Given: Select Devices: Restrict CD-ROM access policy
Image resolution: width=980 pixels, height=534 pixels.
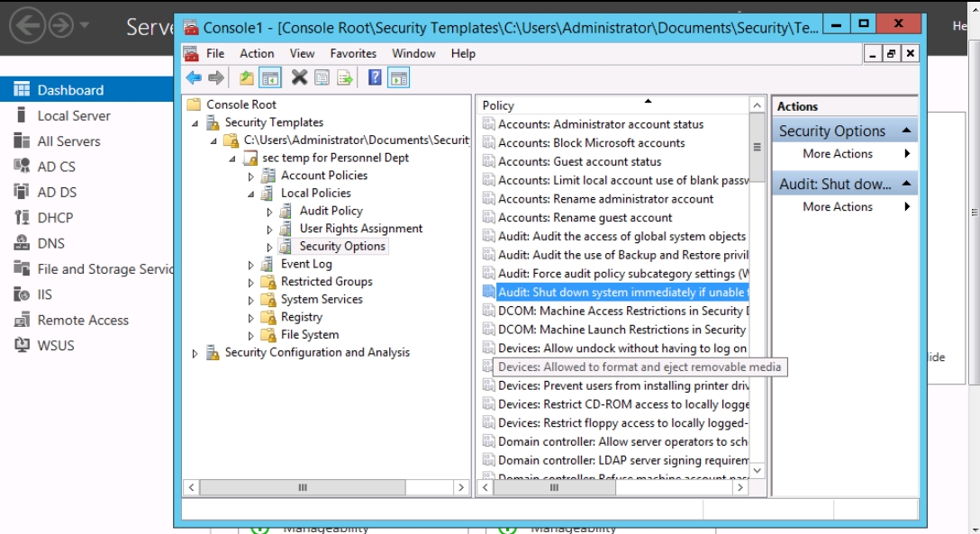Looking at the screenshot, I should (623, 404).
